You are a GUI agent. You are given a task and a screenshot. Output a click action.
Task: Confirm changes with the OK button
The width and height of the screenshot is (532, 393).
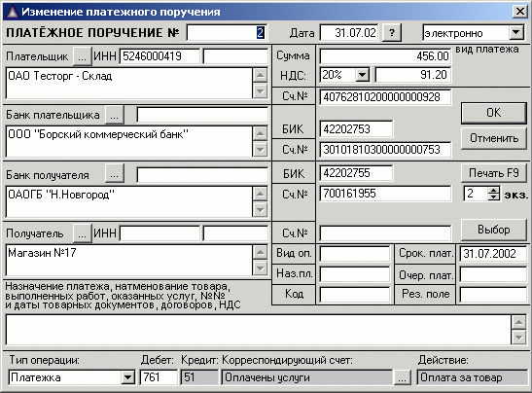(494, 113)
